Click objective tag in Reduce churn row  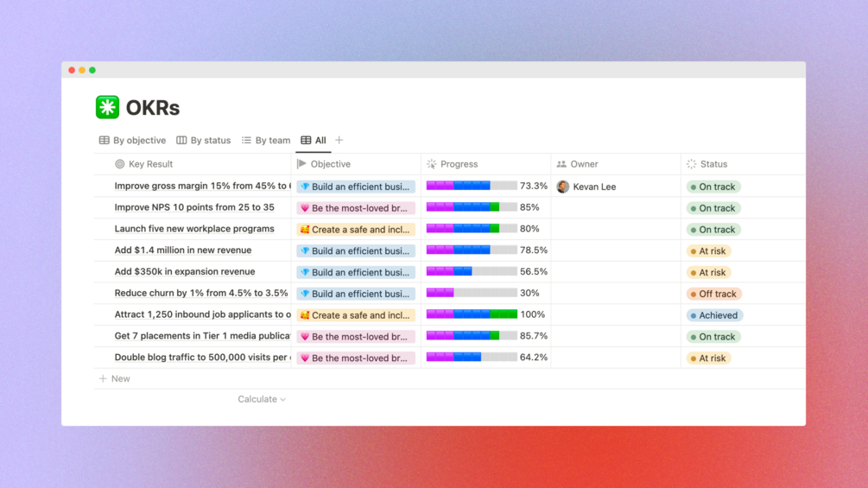point(356,294)
